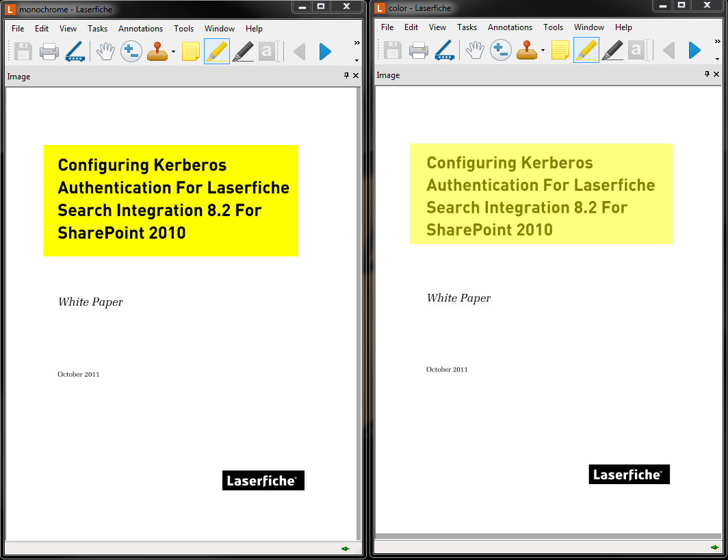Open Annotations menu in color window
Screen dimensions: 728x560
click(x=510, y=27)
